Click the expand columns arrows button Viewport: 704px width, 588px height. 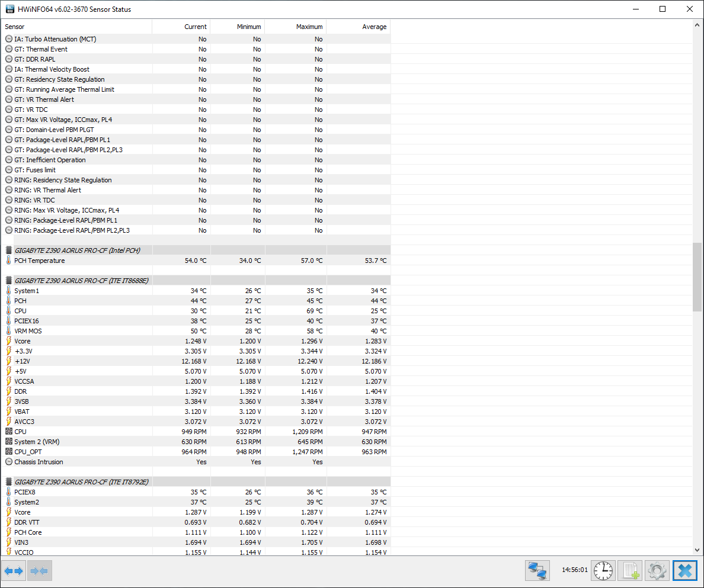pyautogui.click(x=14, y=570)
